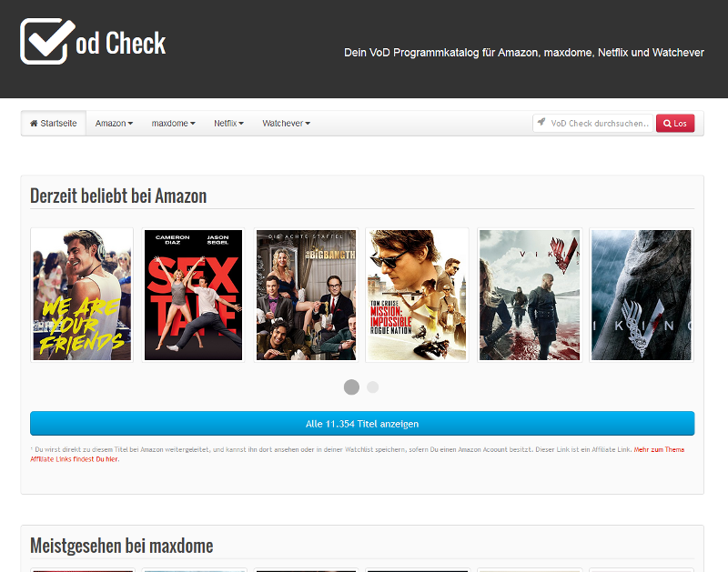Viewport: 728px width, 572px height.
Task: Click Alle 11.354 Titel anzeigen button
Action: pos(362,424)
